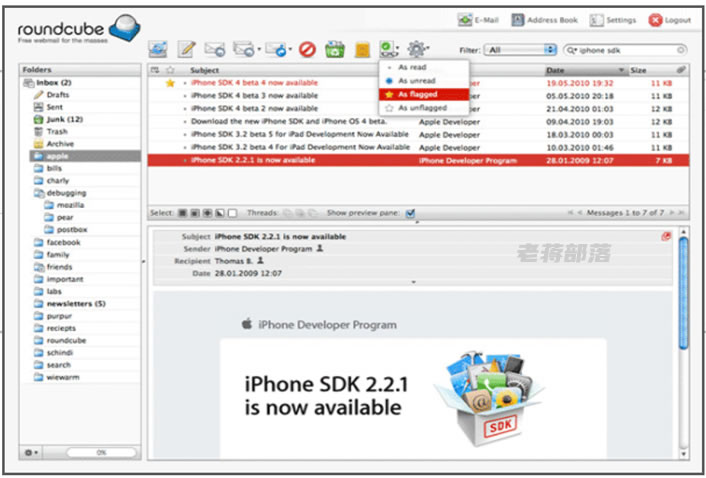Image resolution: width=706 pixels, height=478 pixels.
Task: Click the roundcube logo
Action: [79, 29]
